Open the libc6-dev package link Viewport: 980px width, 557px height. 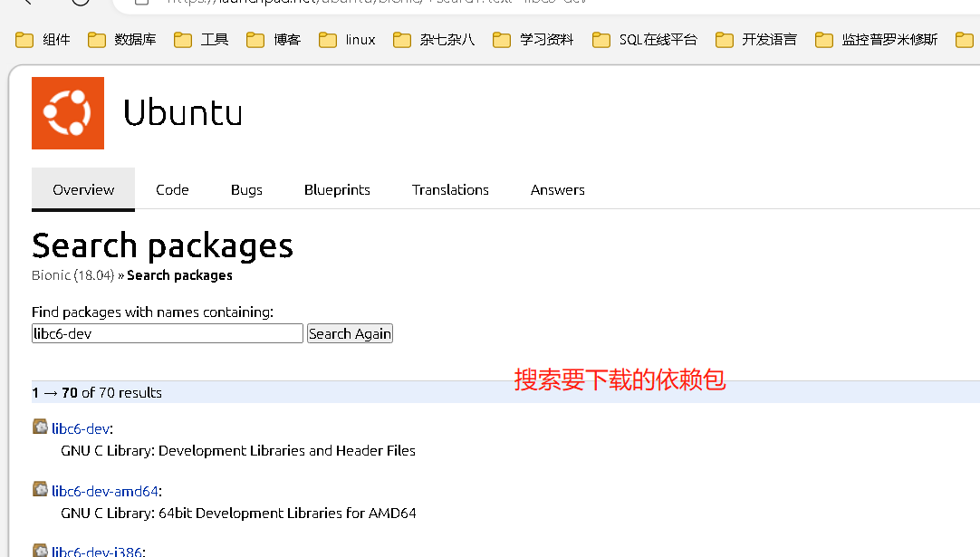(x=81, y=429)
